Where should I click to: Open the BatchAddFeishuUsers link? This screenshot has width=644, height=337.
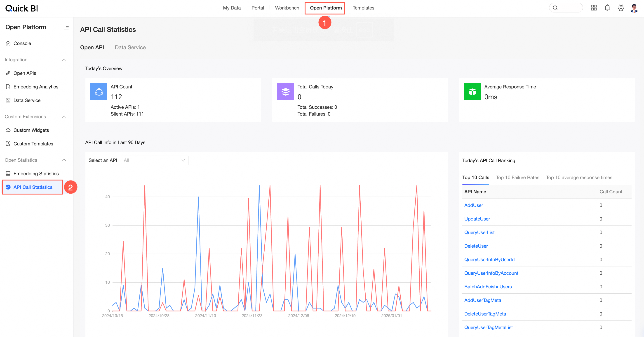point(488,287)
